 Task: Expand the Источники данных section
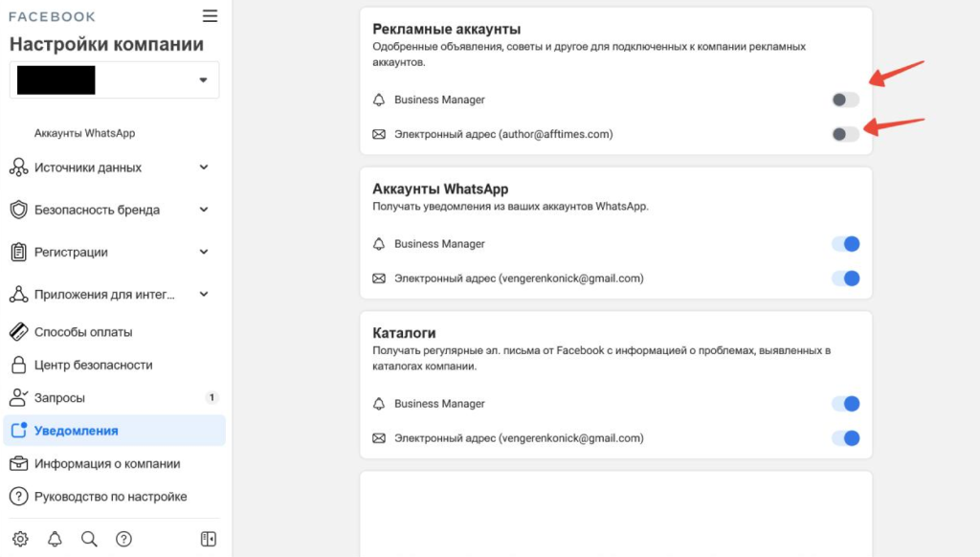[x=204, y=167]
